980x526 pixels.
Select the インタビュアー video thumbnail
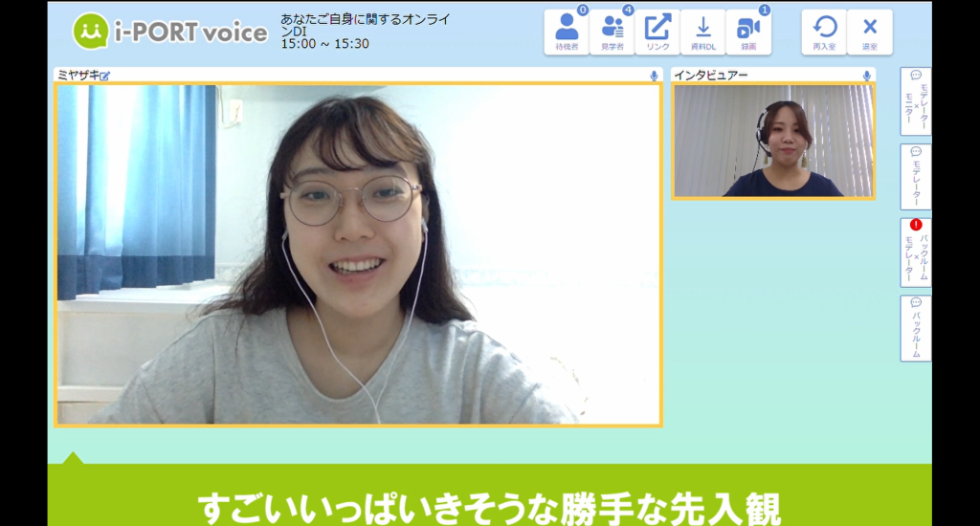click(x=773, y=141)
